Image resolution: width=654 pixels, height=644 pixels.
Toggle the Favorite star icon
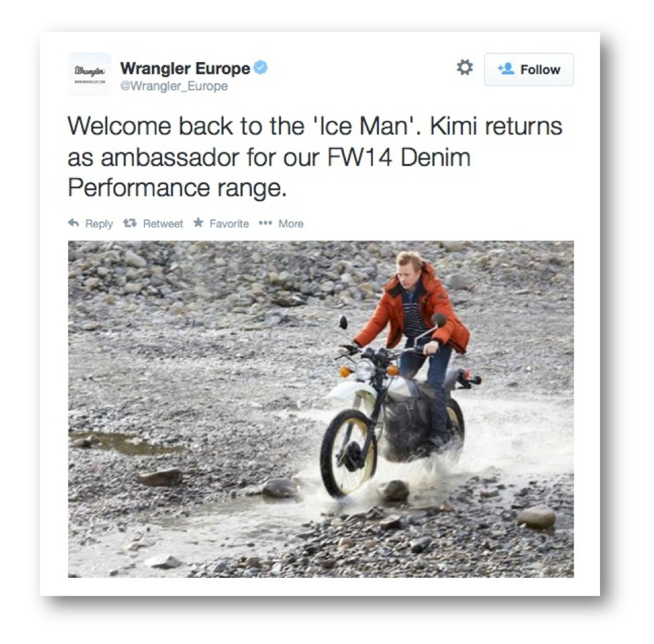tap(199, 223)
